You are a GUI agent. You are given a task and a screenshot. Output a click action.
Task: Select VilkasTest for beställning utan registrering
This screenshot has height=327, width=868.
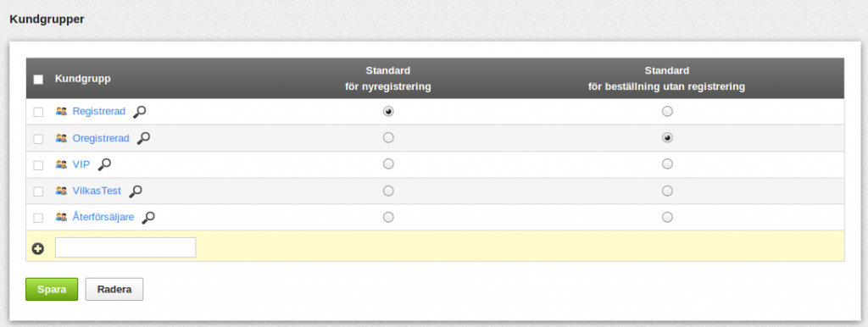pyautogui.click(x=668, y=191)
